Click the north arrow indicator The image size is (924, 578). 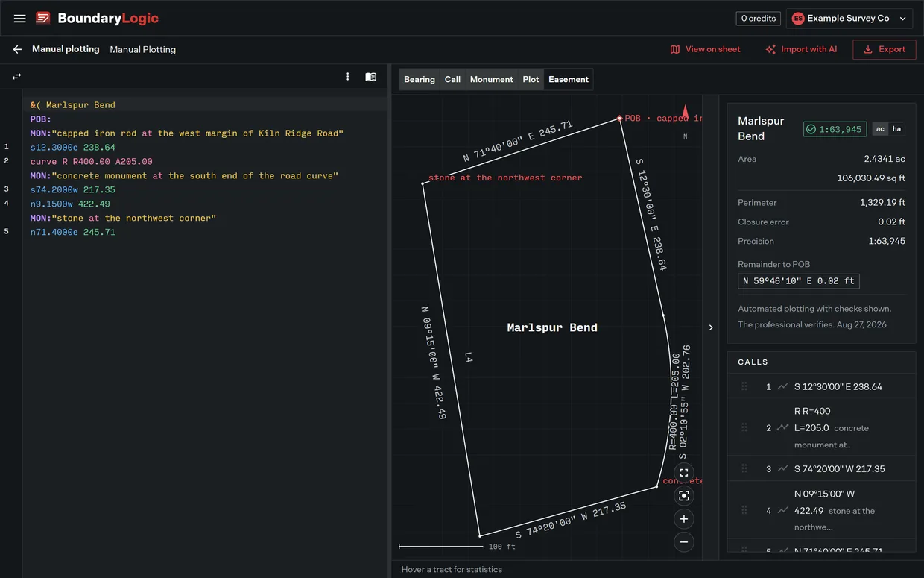[686, 113]
